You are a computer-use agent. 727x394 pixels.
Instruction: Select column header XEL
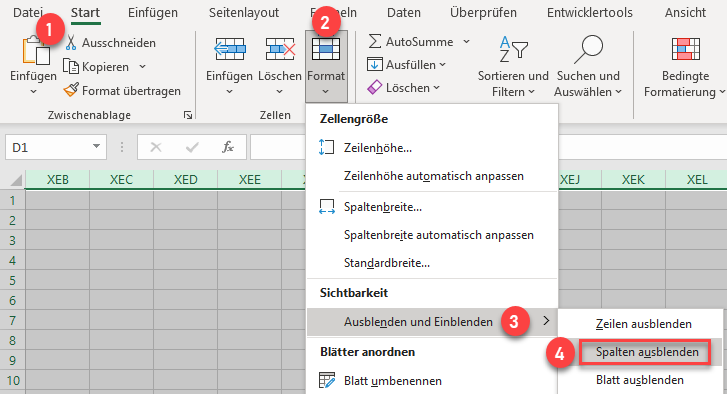pyautogui.click(x=697, y=179)
